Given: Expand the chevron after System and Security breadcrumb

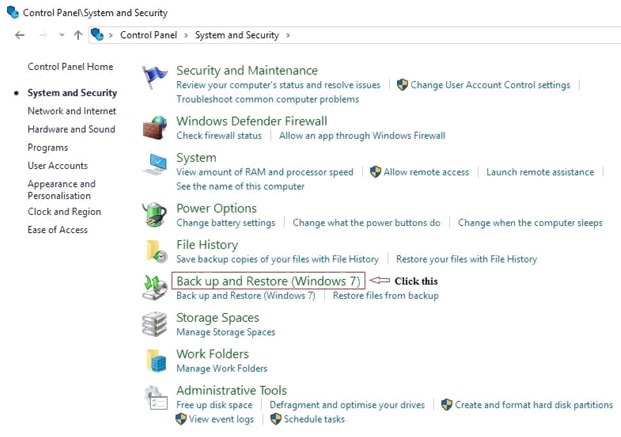Looking at the screenshot, I should click(288, 35).
